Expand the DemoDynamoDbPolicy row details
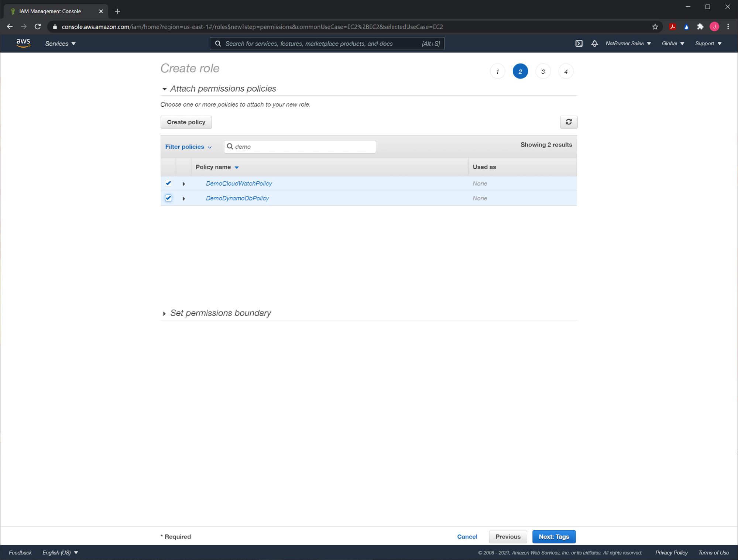Viewport: 738px width, 560px height. click(183, 199)
